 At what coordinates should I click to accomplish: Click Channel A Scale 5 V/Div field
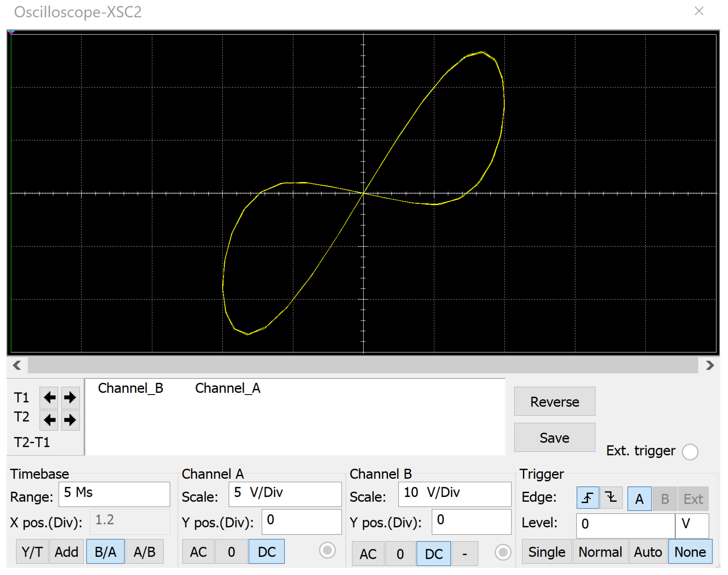point(285,494)
